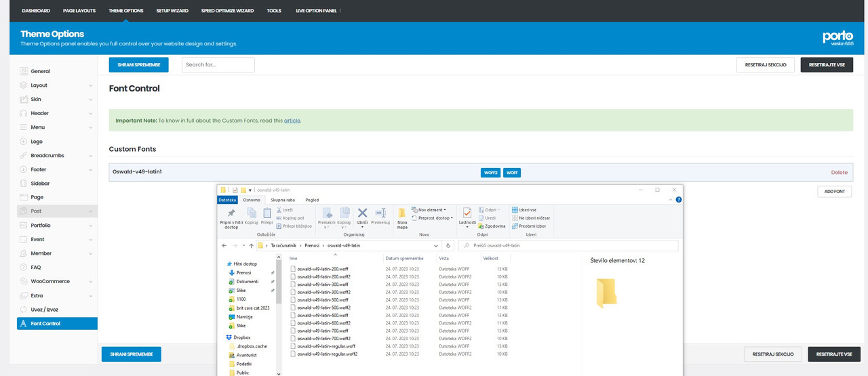Open Nov element dropdown in ribbon
This screenshot has height=376, width=868.
click(x=429, y=210)
